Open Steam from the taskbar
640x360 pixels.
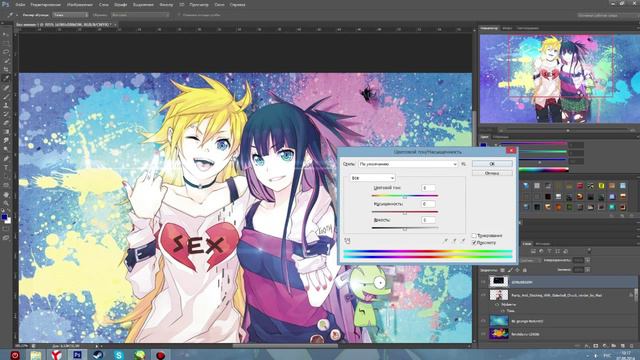[x=98, y=355]
